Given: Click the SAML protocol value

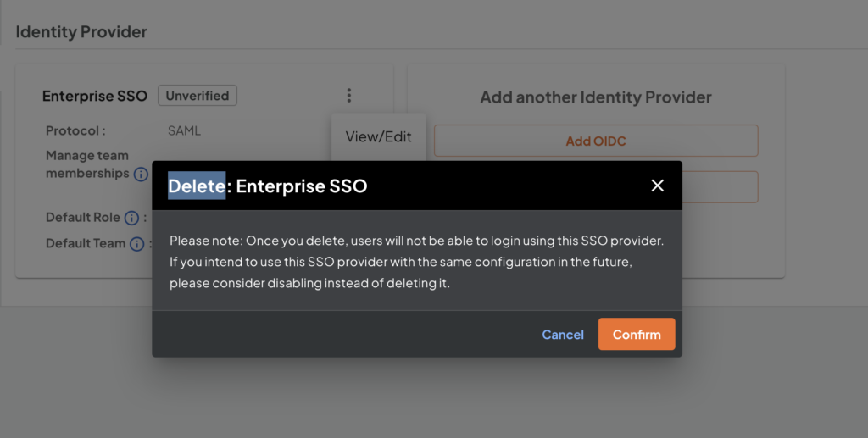Looking at the screenshot, I should [x=184, y=131].
